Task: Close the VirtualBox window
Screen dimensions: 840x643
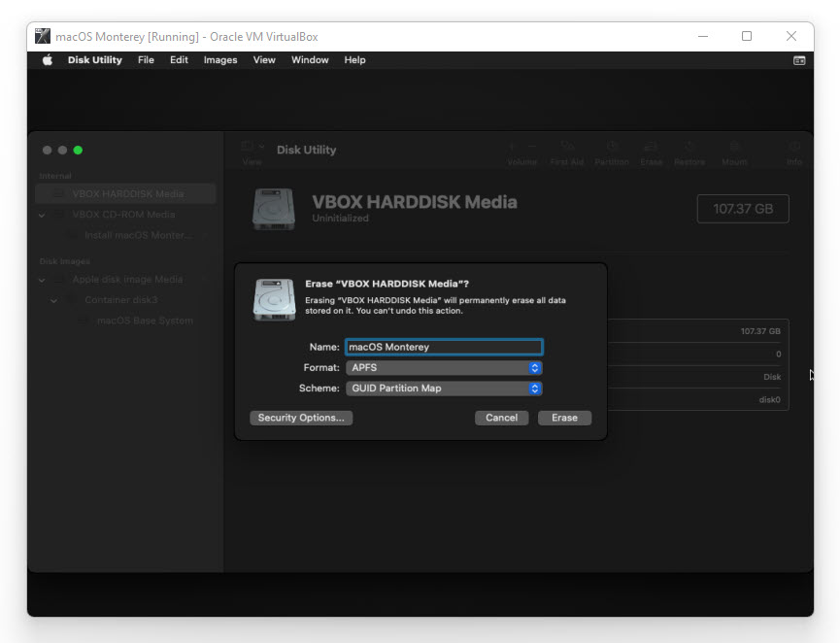Action: (x=791, y=36)
